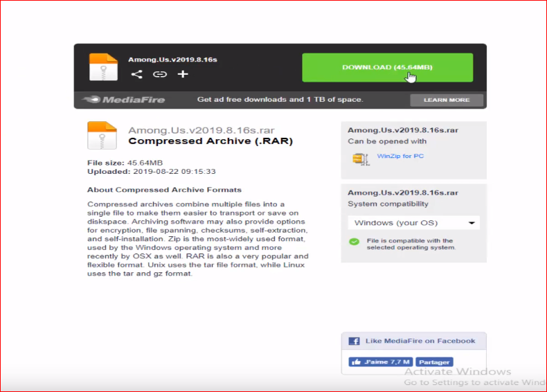Expand the Windows (your OS) dropdown
Screen dimensions: 547x392
(414, 223)
